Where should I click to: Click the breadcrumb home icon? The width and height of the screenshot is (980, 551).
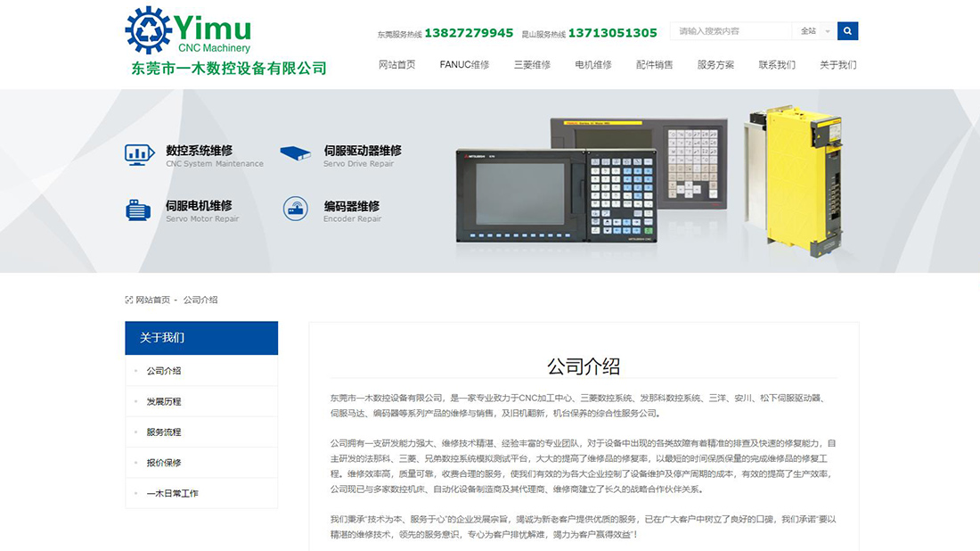click(x=129, y=300)
